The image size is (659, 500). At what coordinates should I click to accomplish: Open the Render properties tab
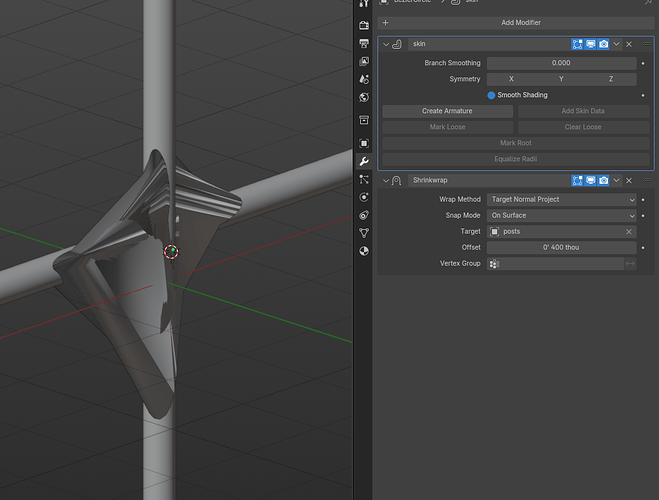[364, 25]
